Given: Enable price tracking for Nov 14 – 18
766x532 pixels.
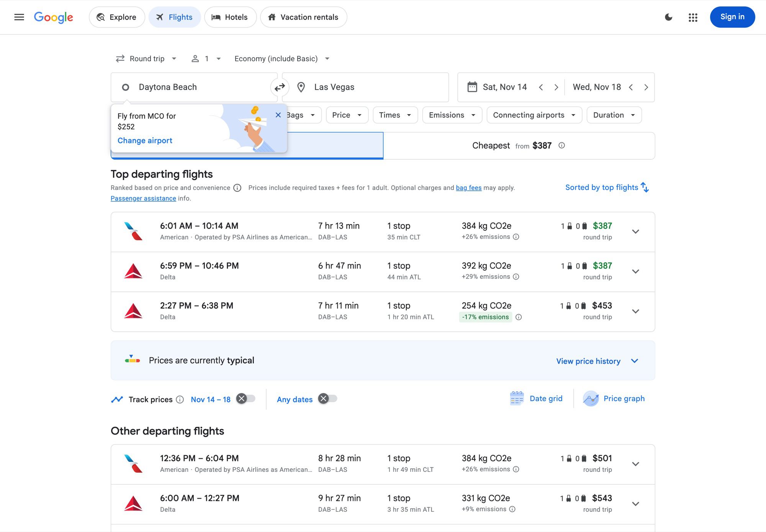Looking at the screenshot, I should (246, 399).
